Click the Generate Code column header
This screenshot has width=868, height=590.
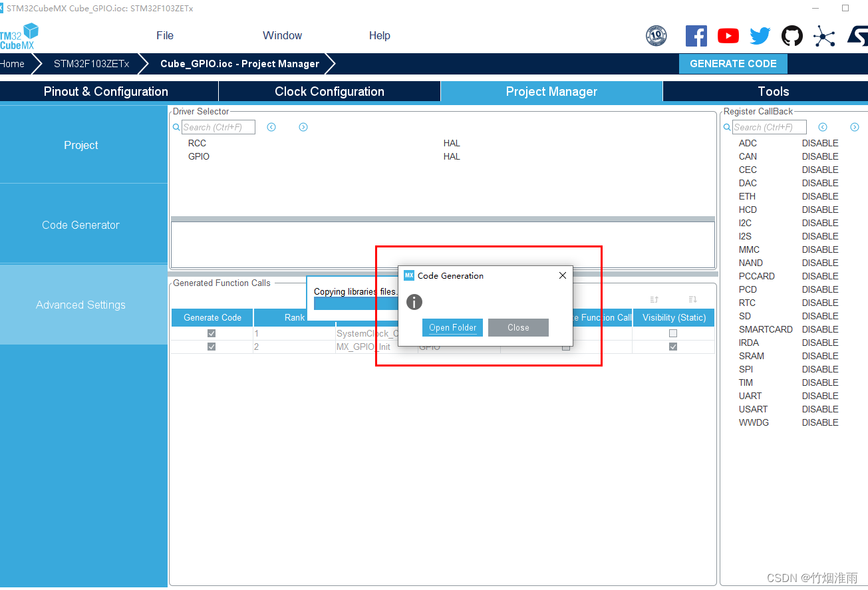pyautogui.click(x=212, y=317)
